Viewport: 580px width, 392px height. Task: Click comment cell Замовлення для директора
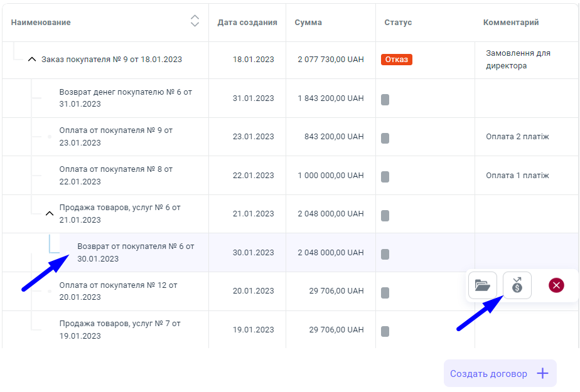(x=518, y=60)
